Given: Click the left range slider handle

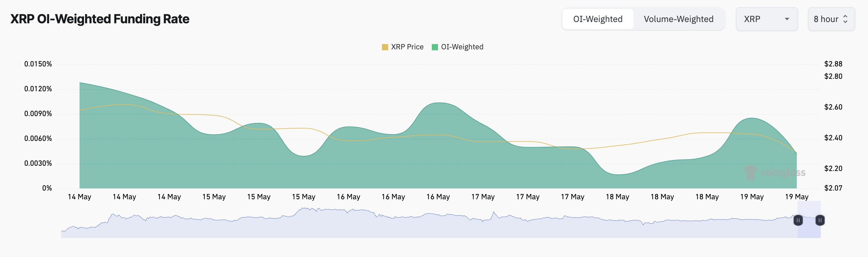Looking at the screenshot, I should coord(798,220).
